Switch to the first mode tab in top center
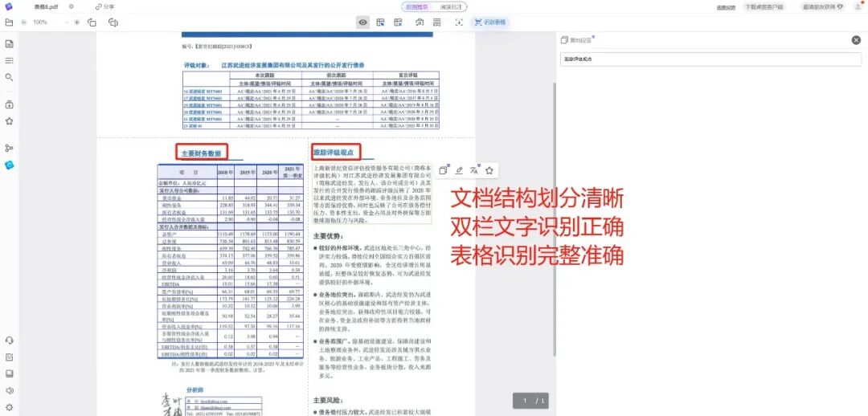Image resolution: width=868 pixels, height=416 pixels. pos(417,6)
